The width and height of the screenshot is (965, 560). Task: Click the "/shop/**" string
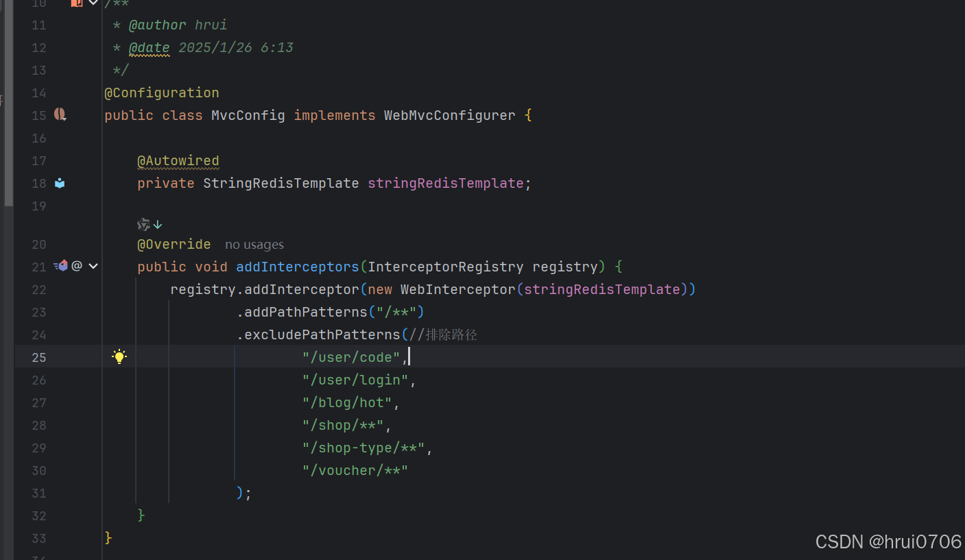(x=343, y=425)
